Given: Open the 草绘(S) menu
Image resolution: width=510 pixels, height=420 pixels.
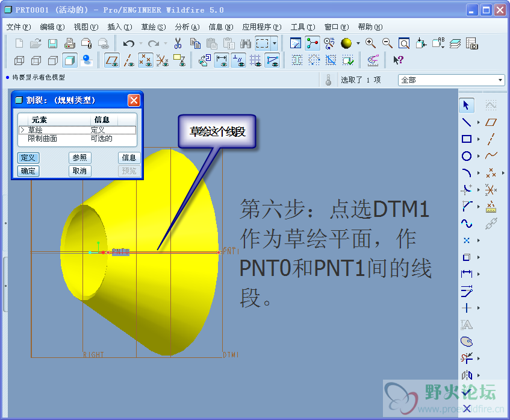Looking at the screenshot, I should click(153, 27).
